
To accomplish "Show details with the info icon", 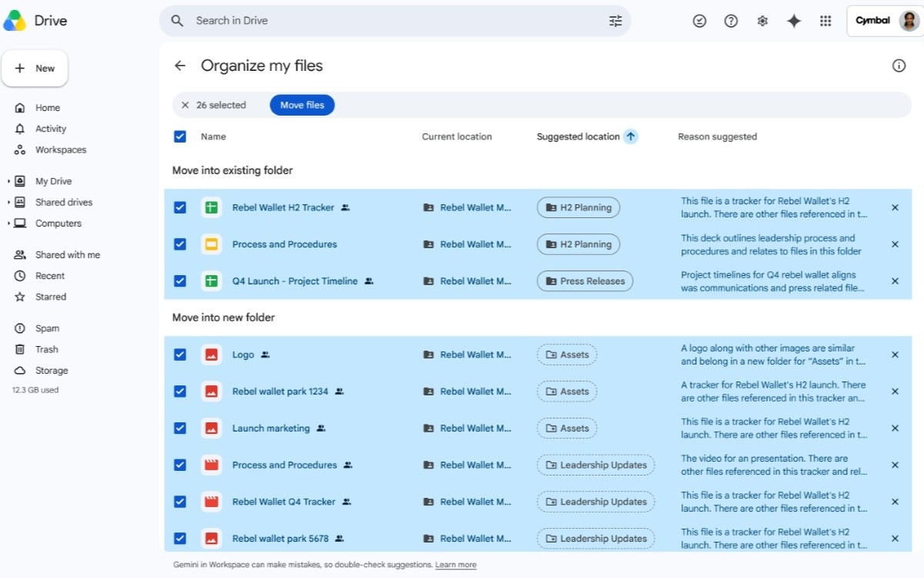I will pos(899,66).
